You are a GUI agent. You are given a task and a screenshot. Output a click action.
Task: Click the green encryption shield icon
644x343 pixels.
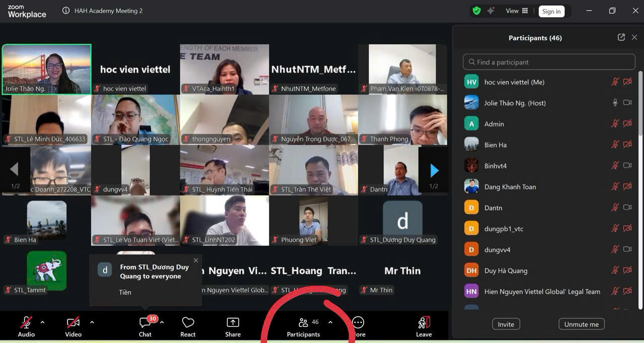coord(476,11)
